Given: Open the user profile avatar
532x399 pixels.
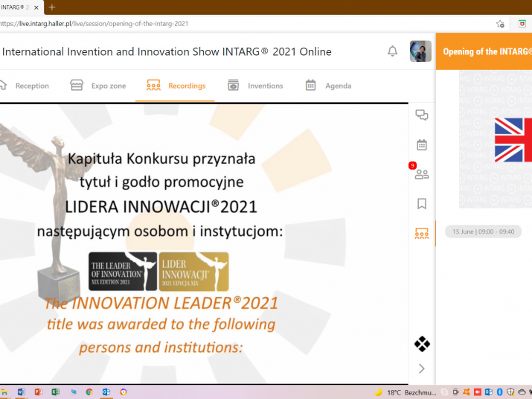Looking at the screenshot, I should pos(420,51).
